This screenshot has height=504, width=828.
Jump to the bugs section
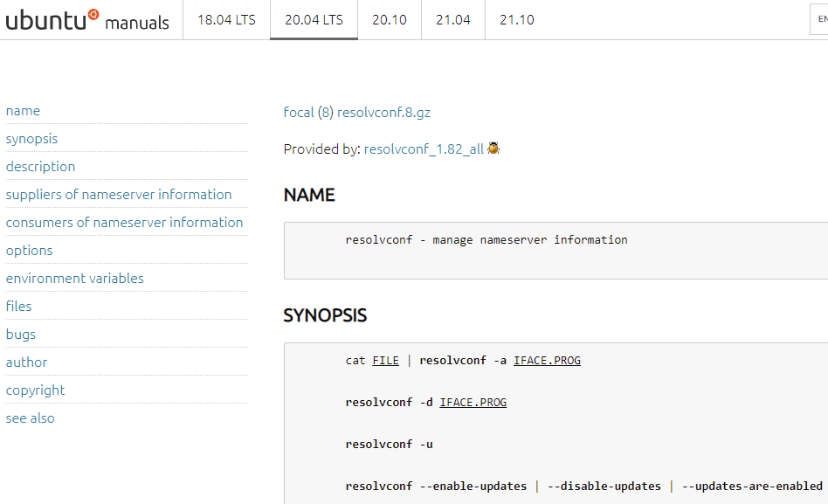21,335
